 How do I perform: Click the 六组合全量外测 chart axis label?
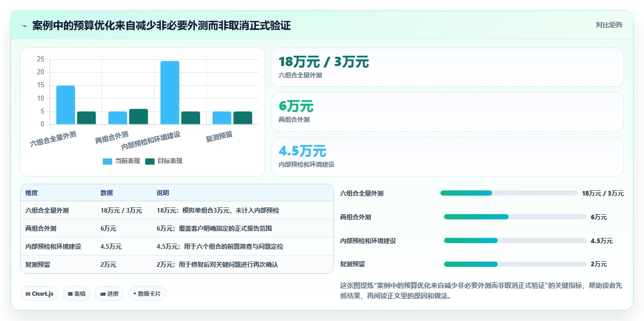pyautogui.click(x=53, y=139)
